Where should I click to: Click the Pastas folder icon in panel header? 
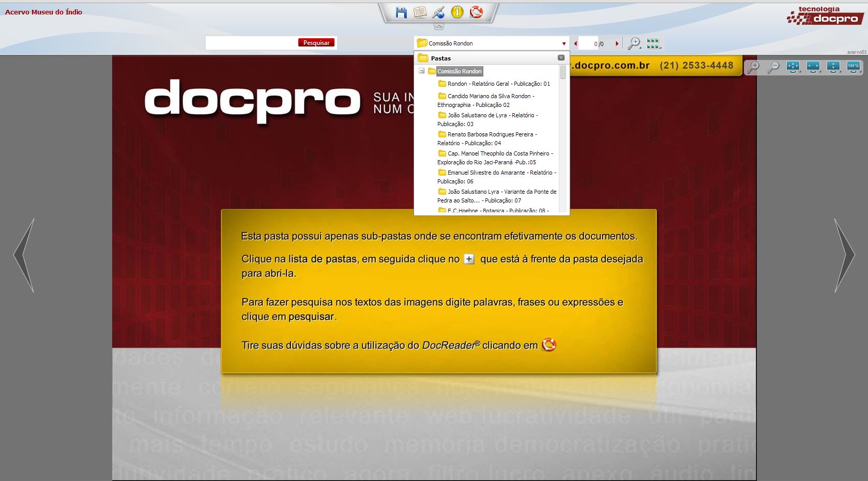point(423,58)
